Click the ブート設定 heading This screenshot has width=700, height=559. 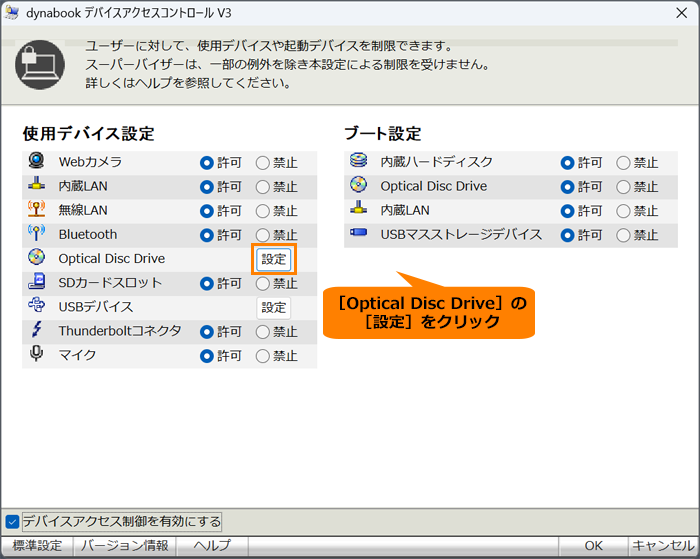383,133
